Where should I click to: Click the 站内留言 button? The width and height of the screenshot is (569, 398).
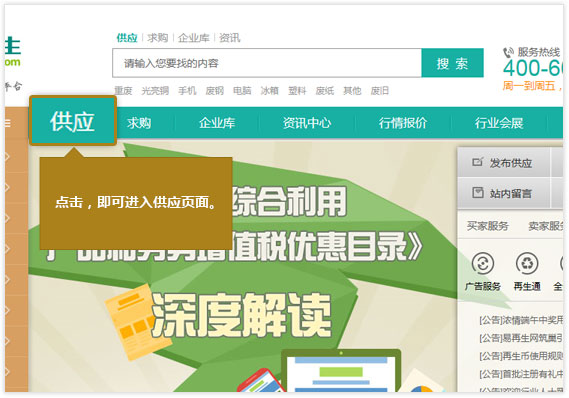(x=504, y=193)
